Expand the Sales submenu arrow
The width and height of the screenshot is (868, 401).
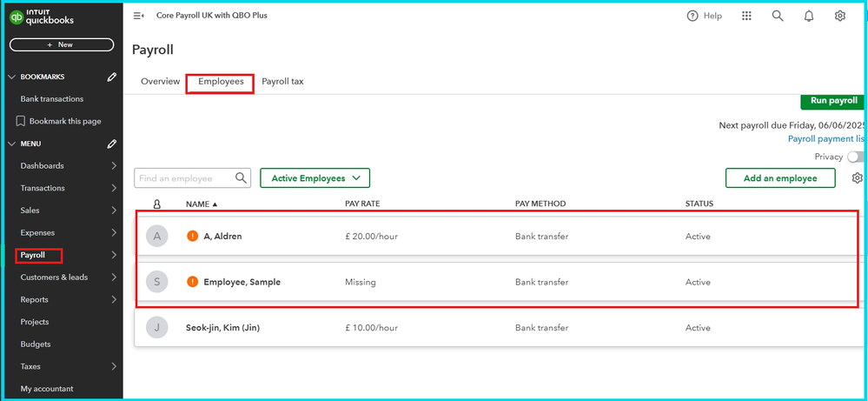pos(114,211)
